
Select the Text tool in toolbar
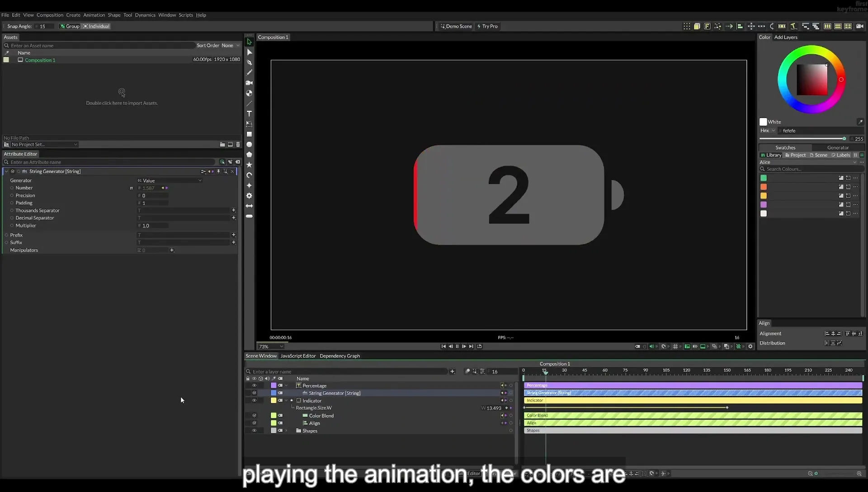click(249, 114)
